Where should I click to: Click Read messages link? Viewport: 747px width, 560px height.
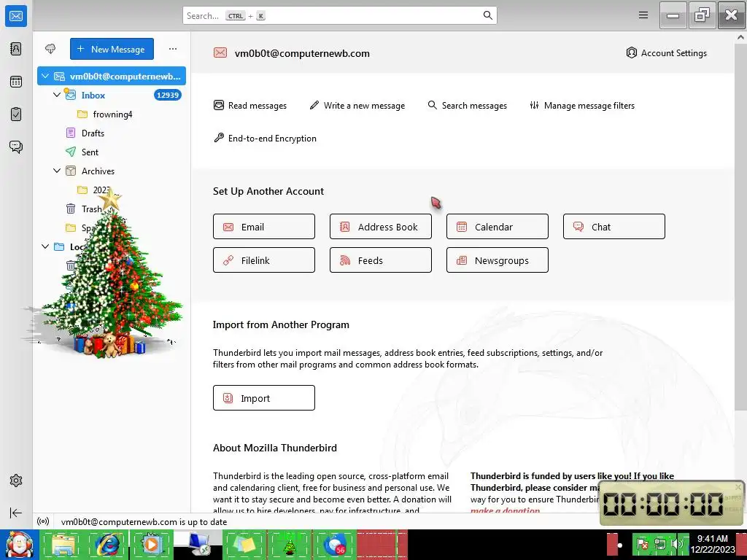coord(250,105)
